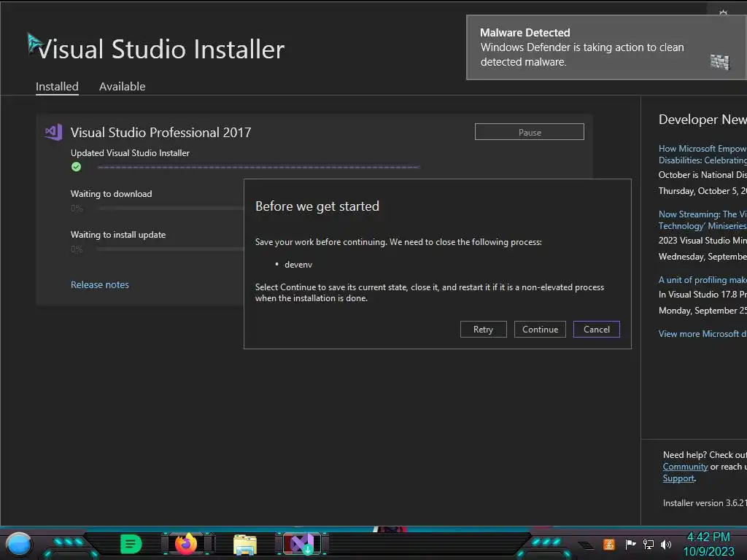Open How Microsoft Empowers news article link
Image resolution: width=747 pixels, height=560 pixels.
click(x=703, y=155)
